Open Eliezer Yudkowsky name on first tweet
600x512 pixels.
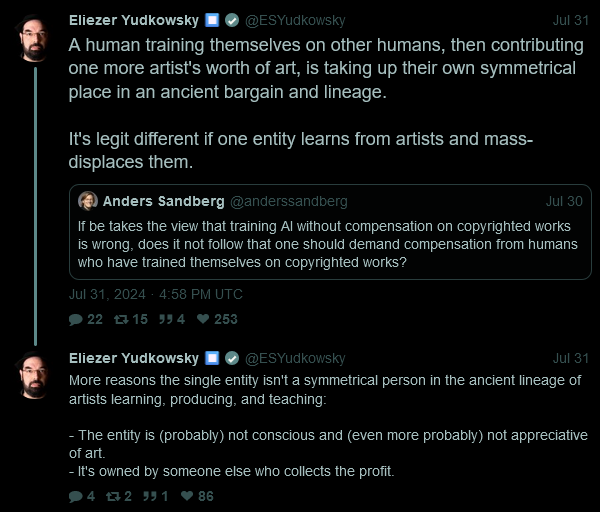[134, 20]
